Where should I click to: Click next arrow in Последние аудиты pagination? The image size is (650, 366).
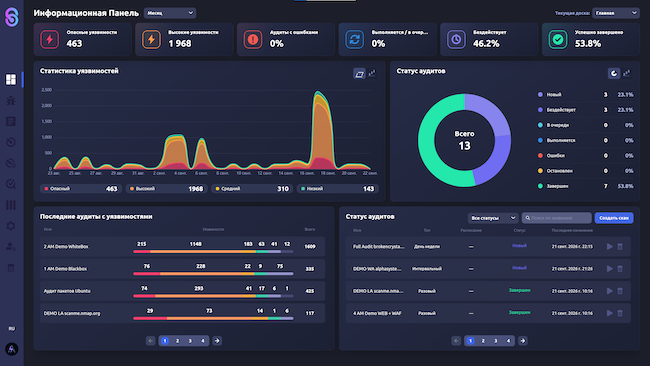coord(217,341)
